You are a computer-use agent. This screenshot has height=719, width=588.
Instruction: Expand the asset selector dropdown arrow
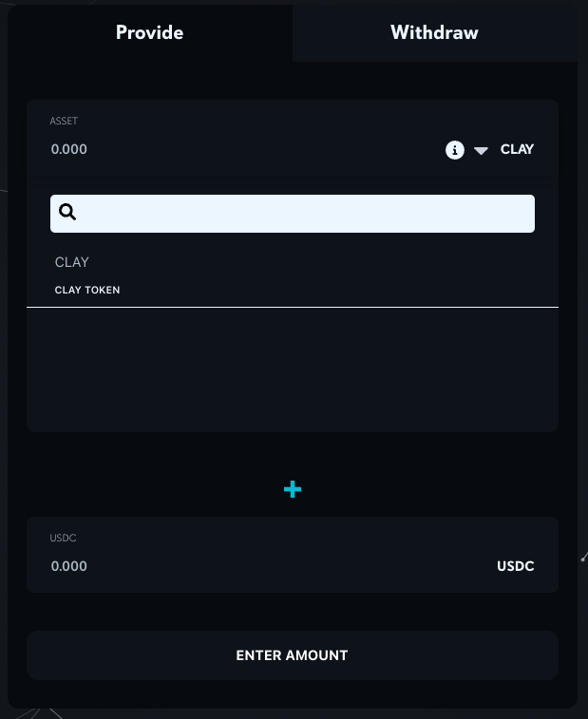(481, 151)
